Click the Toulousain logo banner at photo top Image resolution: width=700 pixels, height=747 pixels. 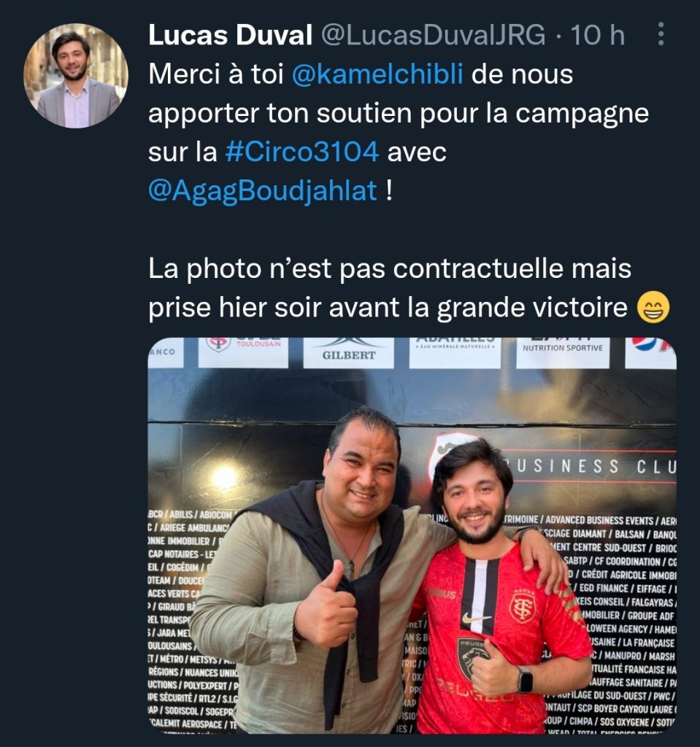[x=243, y=352]
